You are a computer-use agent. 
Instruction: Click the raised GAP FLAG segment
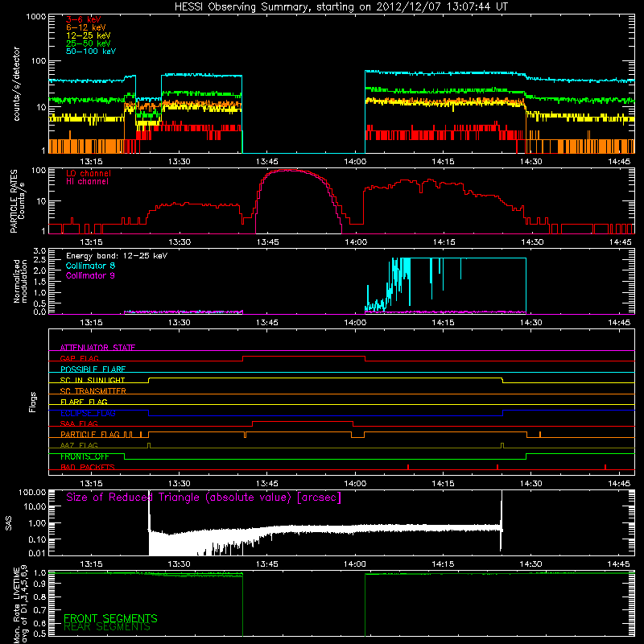coord(303,357)
